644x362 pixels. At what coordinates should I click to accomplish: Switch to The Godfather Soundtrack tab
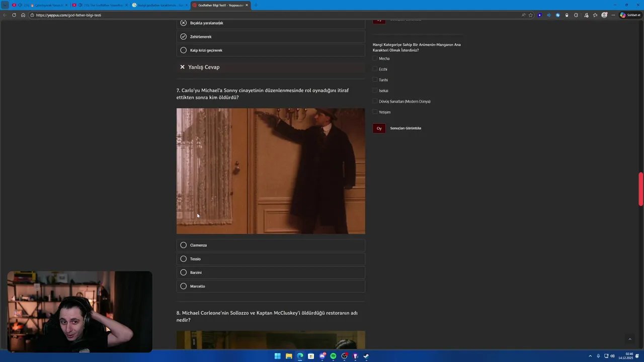[100, 5]
